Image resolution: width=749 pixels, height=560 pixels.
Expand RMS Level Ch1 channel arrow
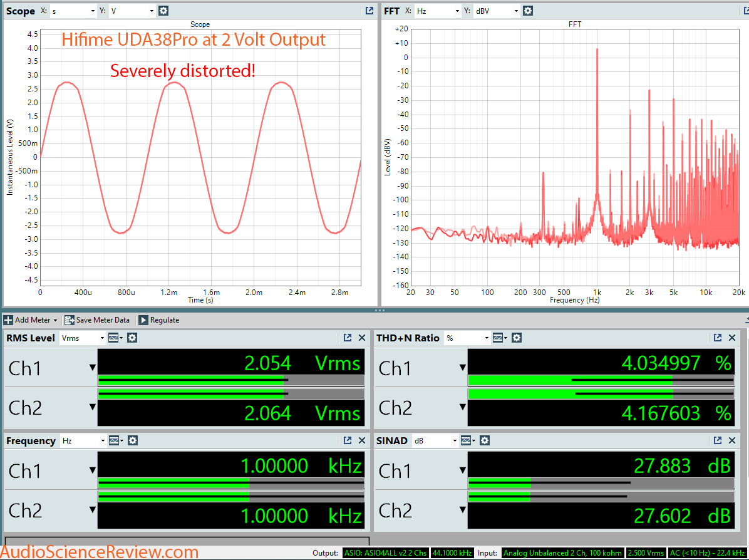[92, 368]
